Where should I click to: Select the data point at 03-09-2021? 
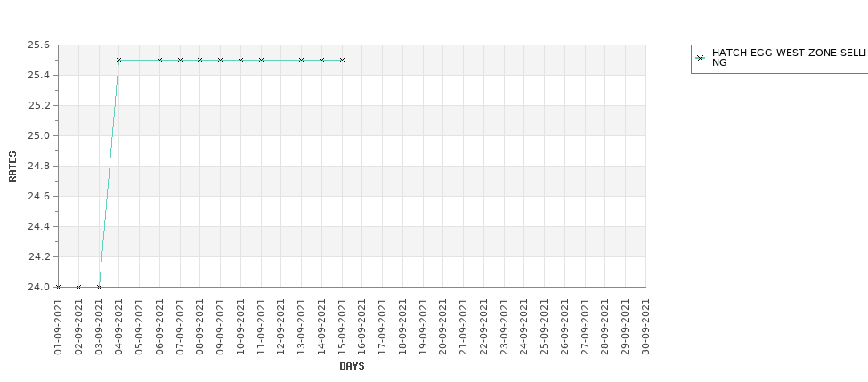[99, 287]
